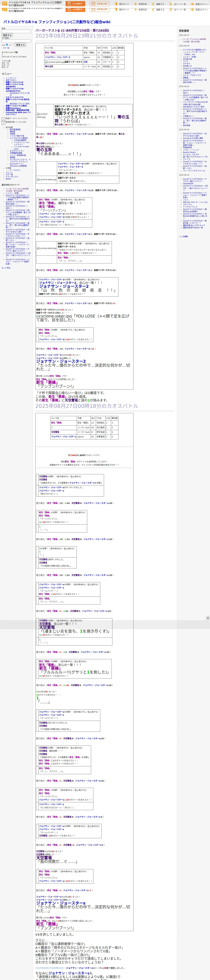210x980 pixels.
Task: Open 「LUNE」.exe in the 更新履歴 list
Action: pos(189,54)
